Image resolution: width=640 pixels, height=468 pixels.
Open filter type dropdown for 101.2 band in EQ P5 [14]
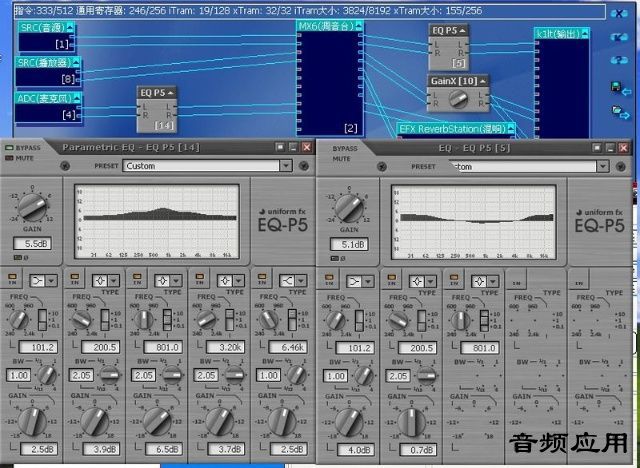pos(51,281)
